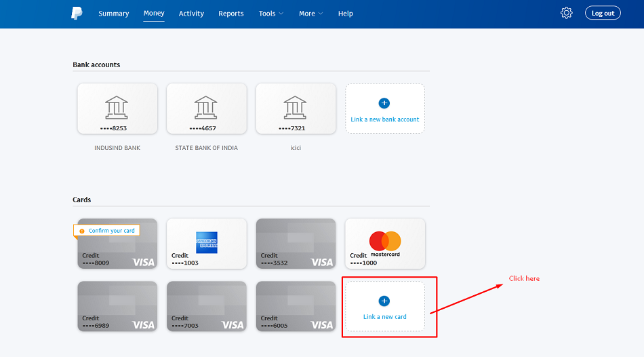Click the Confirm your card badge
The width and height of the screenshot is (644, 357).
tap(107, 230)
